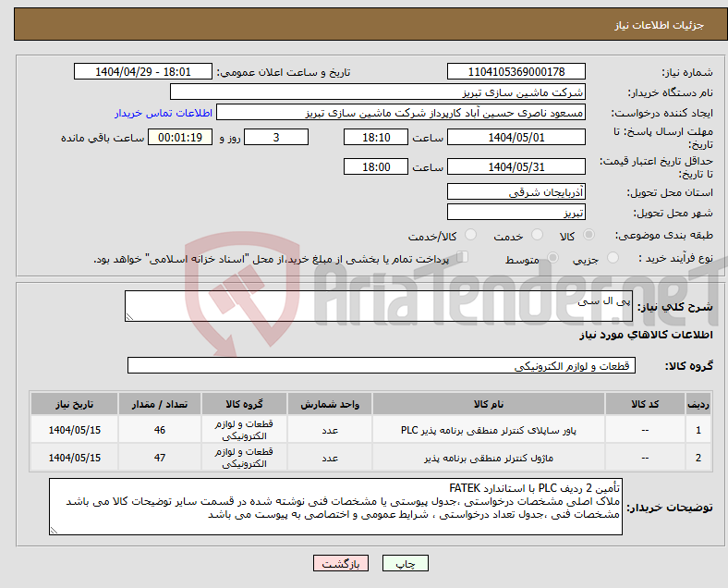Open اطلاعات تماس خریدار link
The width and height of the screenshot is (728, 588).
tap(164, 113)
